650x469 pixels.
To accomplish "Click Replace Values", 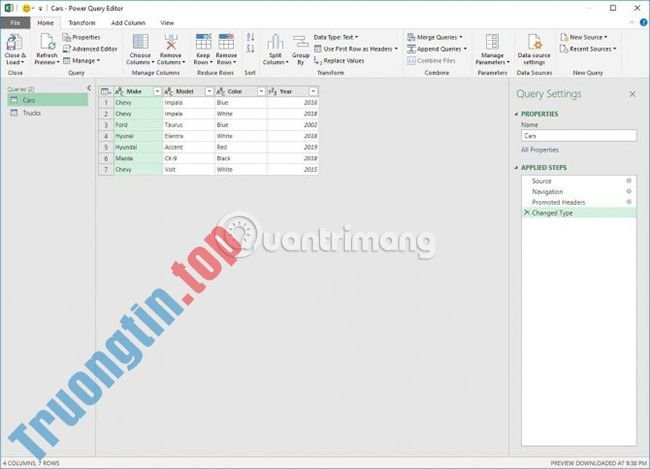I will [339, 61].
